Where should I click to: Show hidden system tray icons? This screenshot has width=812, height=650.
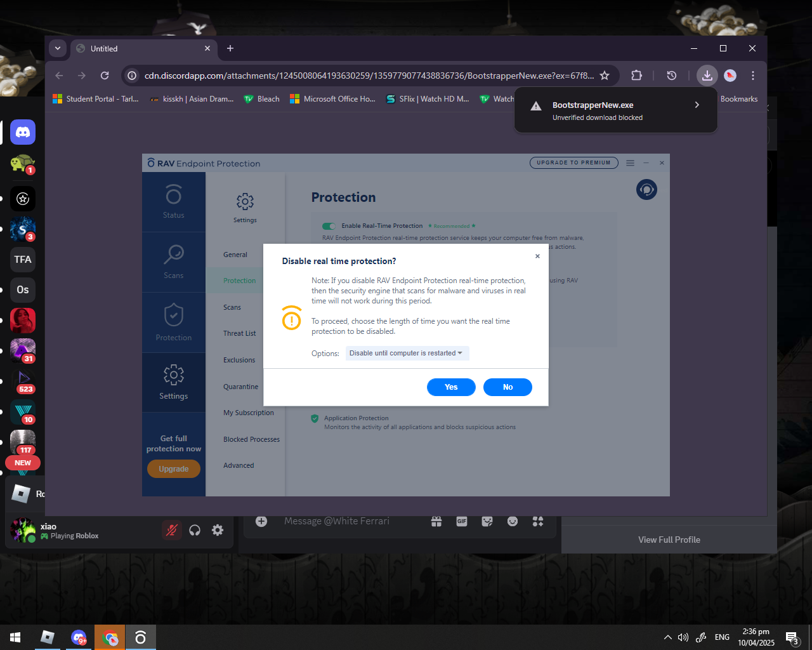667,637
